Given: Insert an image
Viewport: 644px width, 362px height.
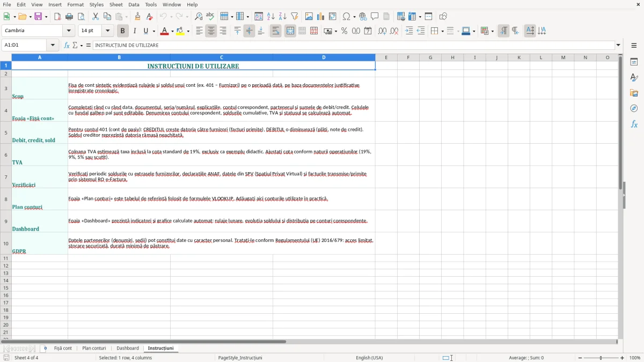Looking at the screenshot, I should pyautogui.click(x=309, y=17).
